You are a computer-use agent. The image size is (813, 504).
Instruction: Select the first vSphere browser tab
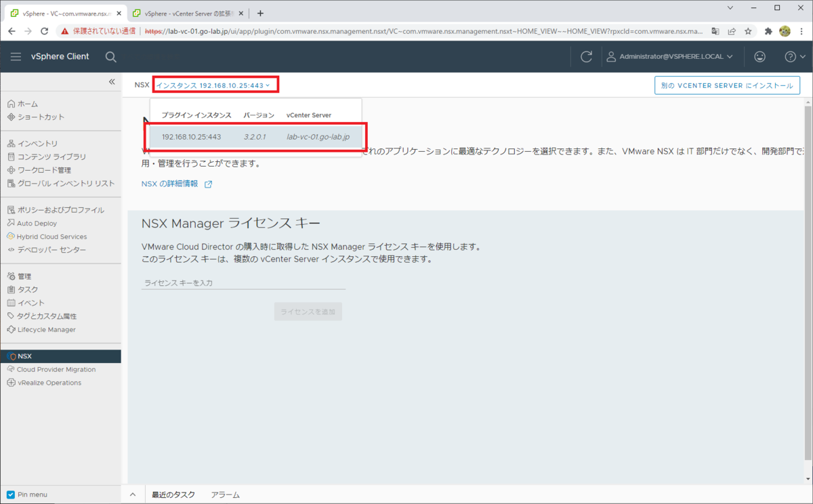pos(64,13)
